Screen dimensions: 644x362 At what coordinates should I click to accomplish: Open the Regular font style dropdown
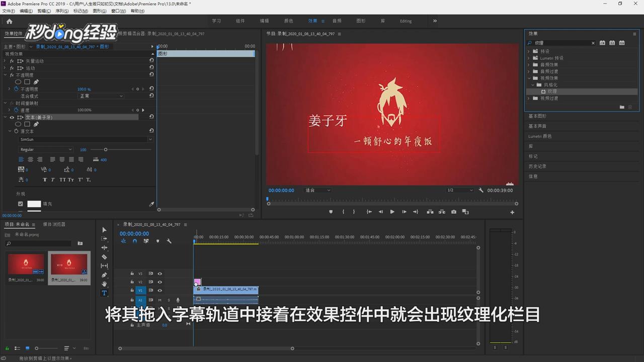pos(46,149)
